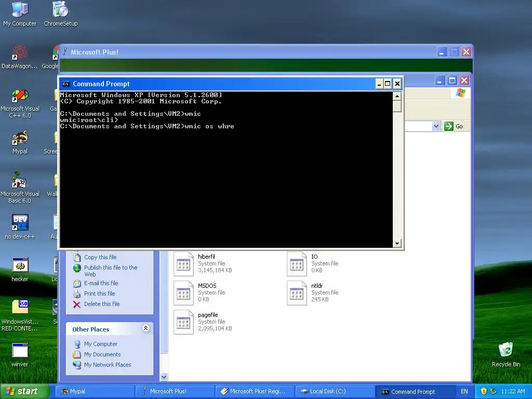Select the ntldr system file icon
This screenshot has width=532, height=399.
point(297,293)
